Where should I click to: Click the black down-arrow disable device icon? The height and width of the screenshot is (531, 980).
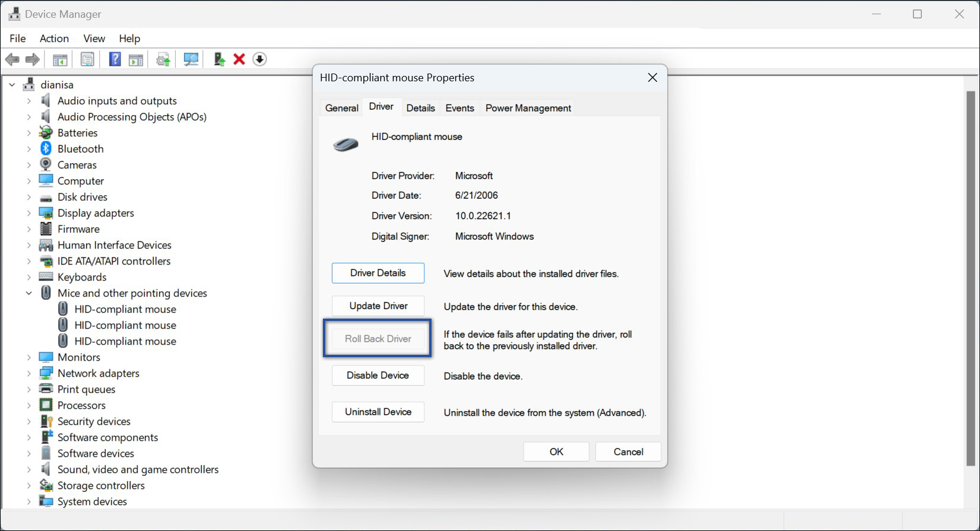(259, 59)
